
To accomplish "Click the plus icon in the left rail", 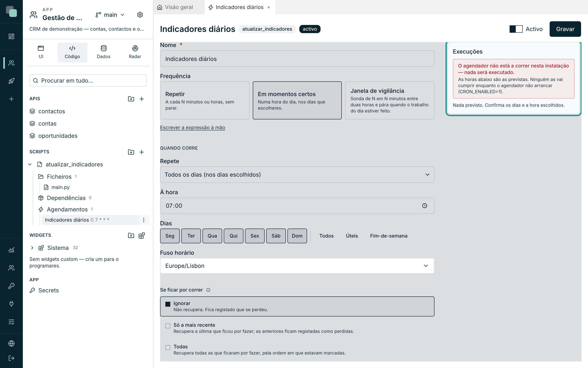I will 11,99.
